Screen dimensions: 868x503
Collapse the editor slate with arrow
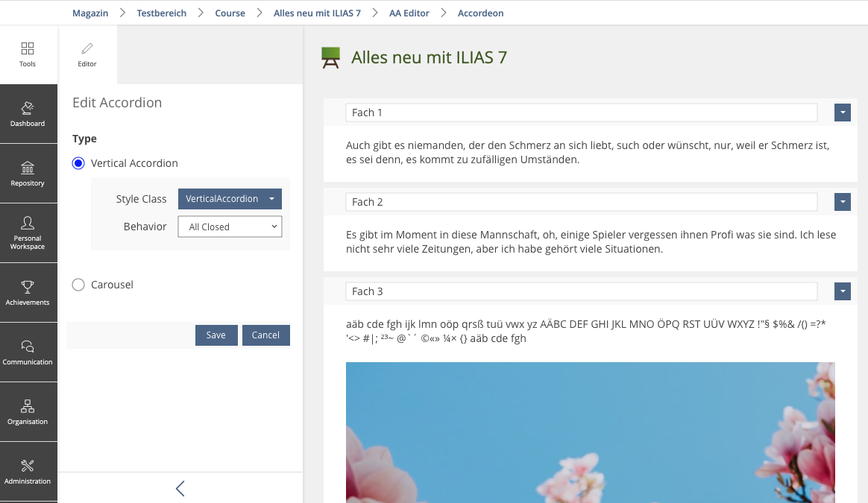(180, 488)
